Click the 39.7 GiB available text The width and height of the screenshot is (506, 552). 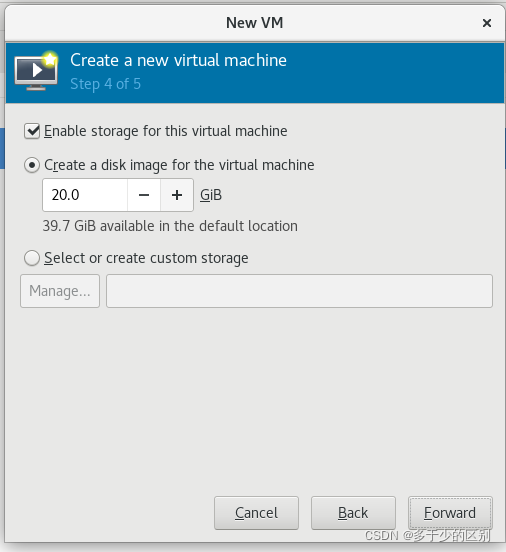click(x=170, y=226)
